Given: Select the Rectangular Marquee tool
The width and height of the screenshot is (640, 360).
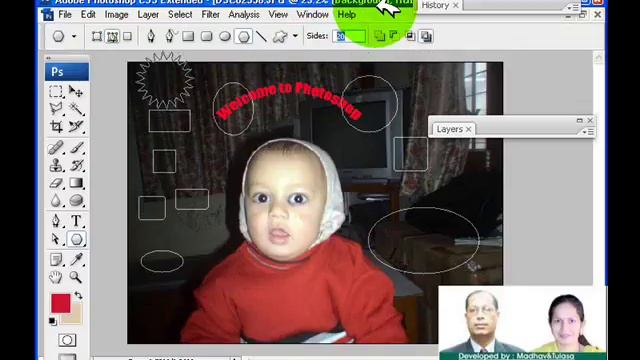Looking at the screenshot, I should 56,91.
